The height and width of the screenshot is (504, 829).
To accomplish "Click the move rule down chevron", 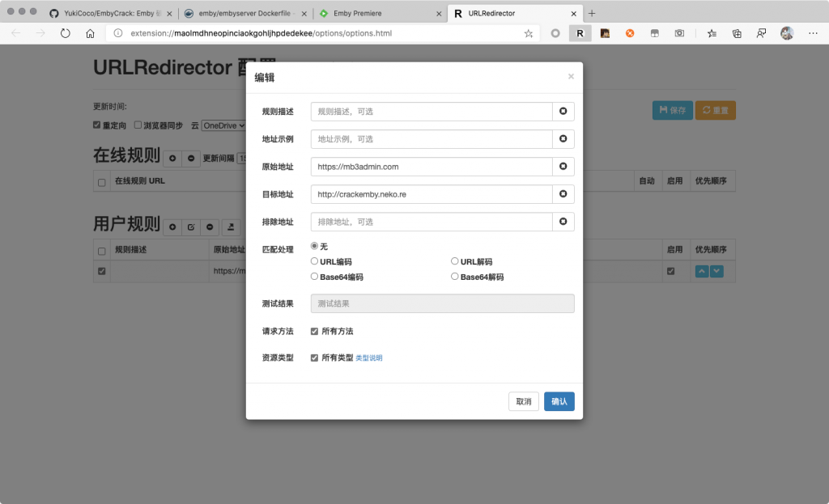I will (716, 271).
